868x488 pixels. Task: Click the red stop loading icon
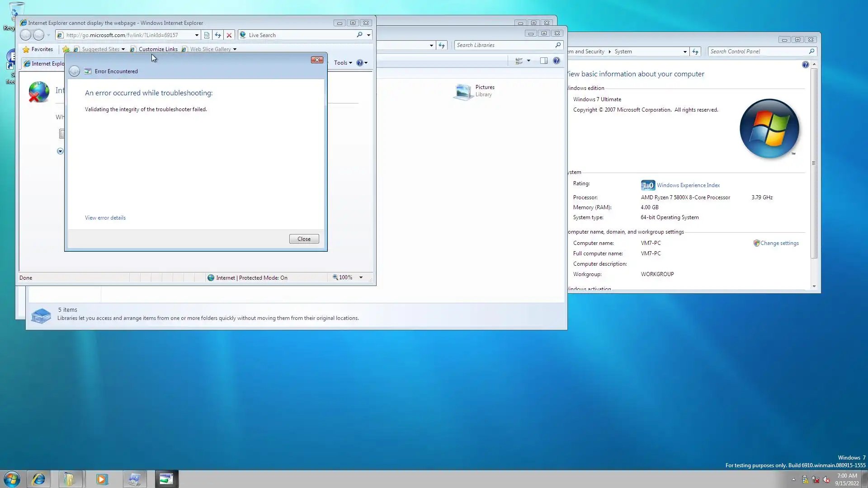pos(229,35)
